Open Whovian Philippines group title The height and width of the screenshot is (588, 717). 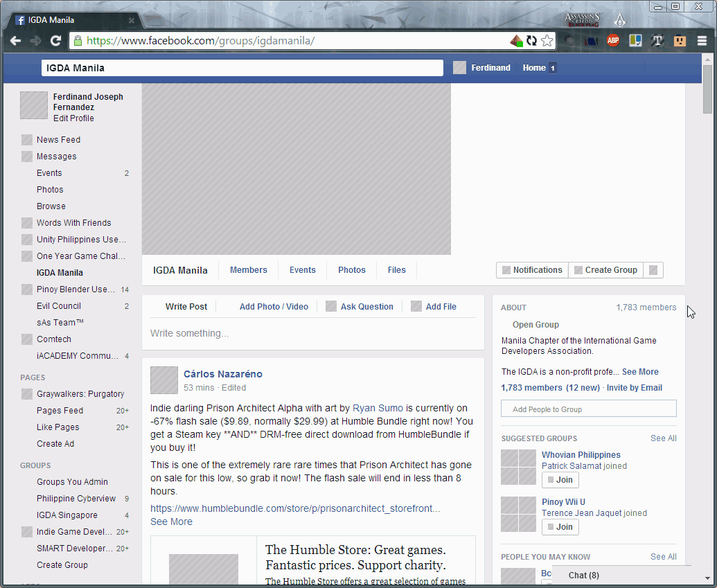[x=581, y=454]
